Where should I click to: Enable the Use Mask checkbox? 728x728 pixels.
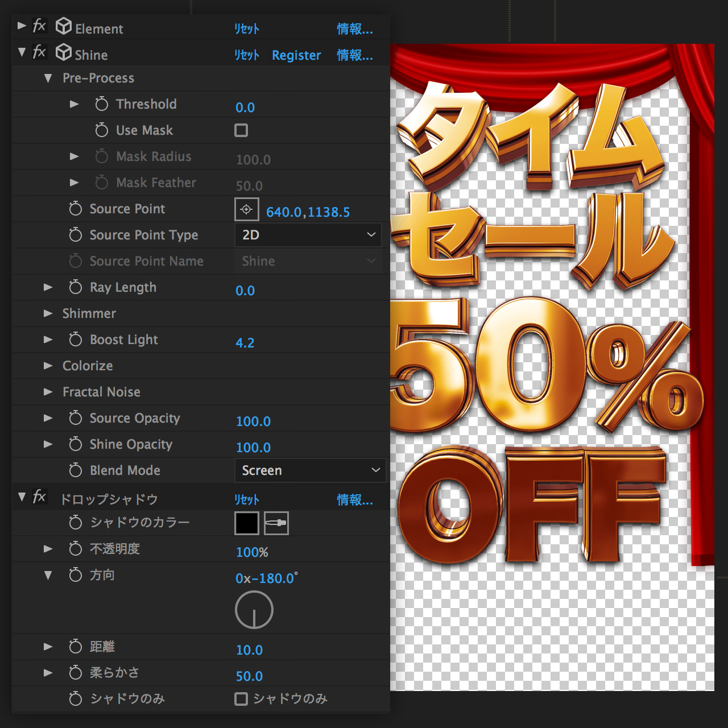coord(241,130)
